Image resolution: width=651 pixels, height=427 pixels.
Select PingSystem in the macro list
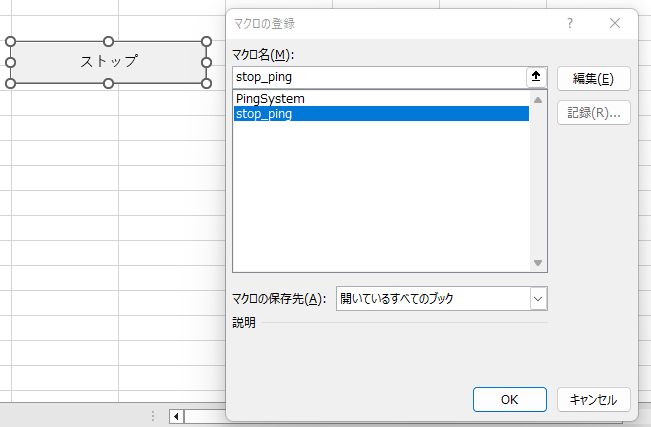tap(270, 99)
